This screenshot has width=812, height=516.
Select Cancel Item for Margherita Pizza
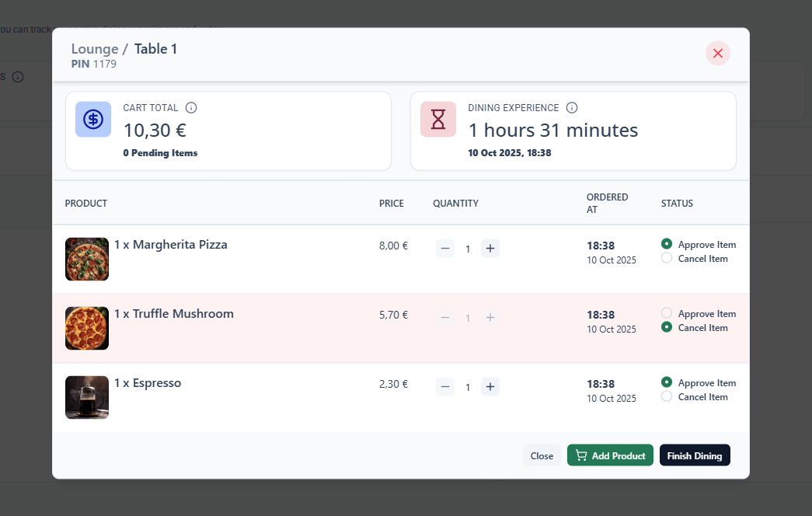click(x=667, y=258)
